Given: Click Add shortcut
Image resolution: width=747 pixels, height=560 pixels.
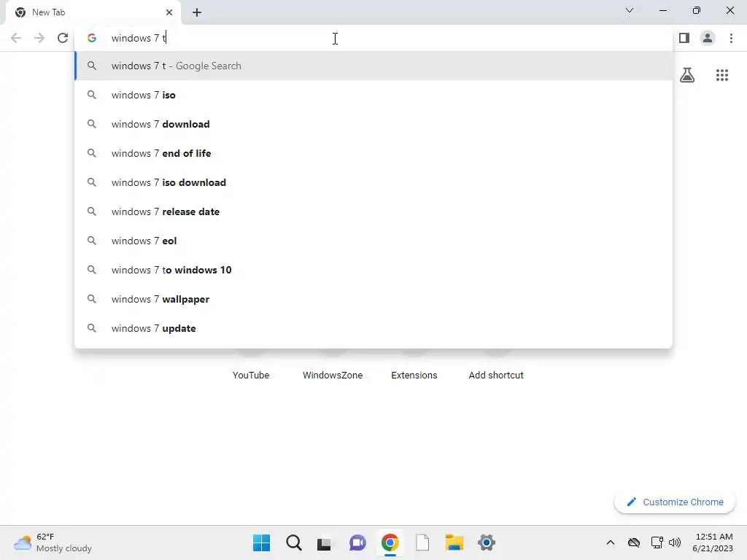Looking at the screenshot, I should click(x=496, y=376).
